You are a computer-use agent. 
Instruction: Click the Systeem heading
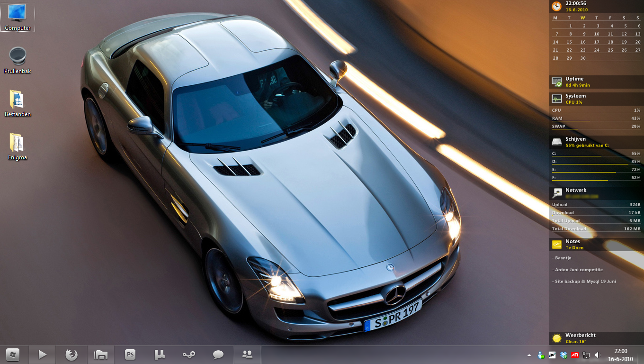(x=575, y=96)
